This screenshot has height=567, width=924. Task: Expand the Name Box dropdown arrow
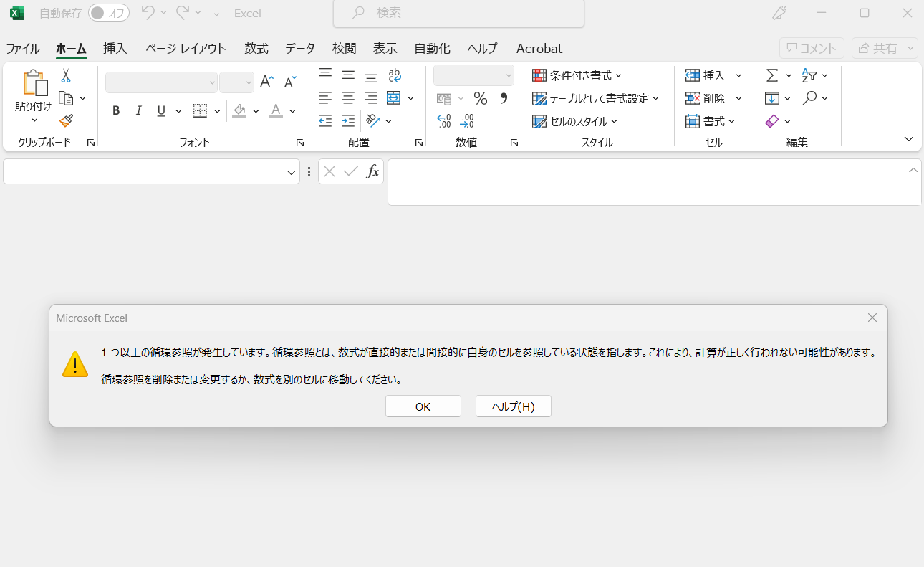[x=292, y=172]
